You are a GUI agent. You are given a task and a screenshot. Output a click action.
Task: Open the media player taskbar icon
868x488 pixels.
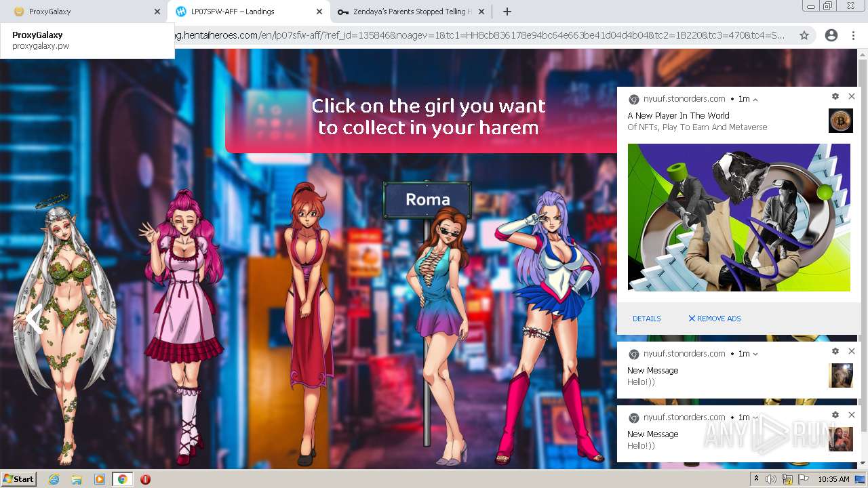click(x=100, y=479)
